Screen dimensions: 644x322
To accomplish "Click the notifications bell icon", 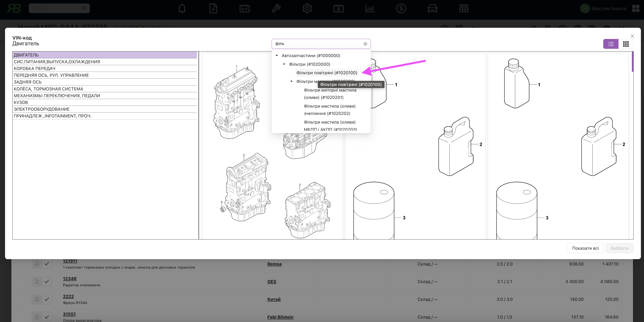I will [182, 9].
